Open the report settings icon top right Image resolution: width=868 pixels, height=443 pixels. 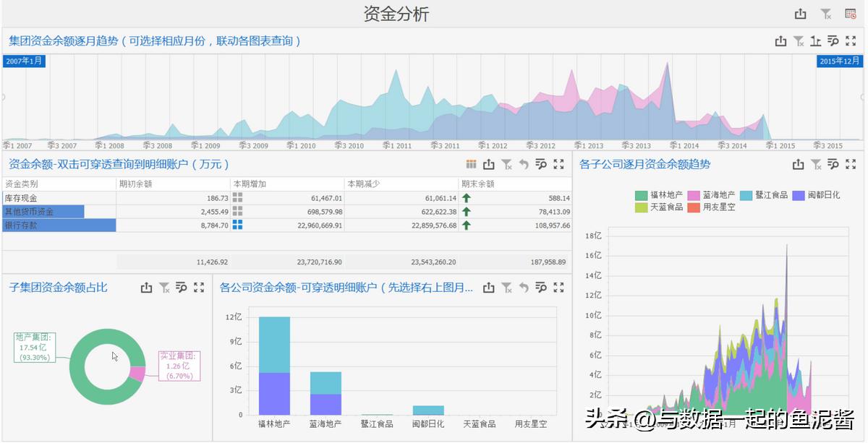[851, 13]
